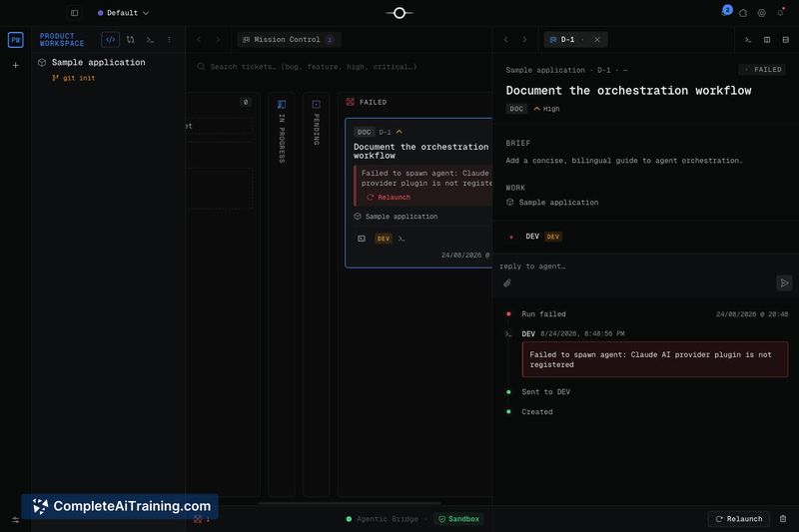Go forward in the Mission Control pane
This screenshot has height=532, width=799.
218,40
